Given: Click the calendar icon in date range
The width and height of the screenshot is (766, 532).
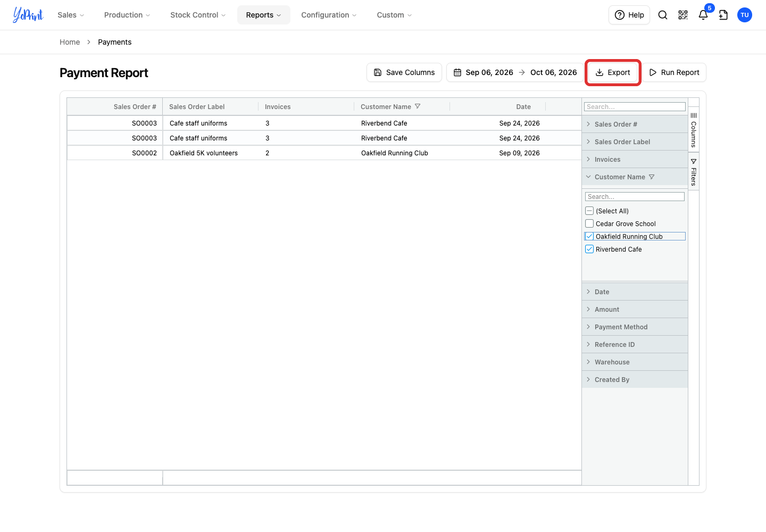Looking at the screenshot, I should (x=457, y=72).
